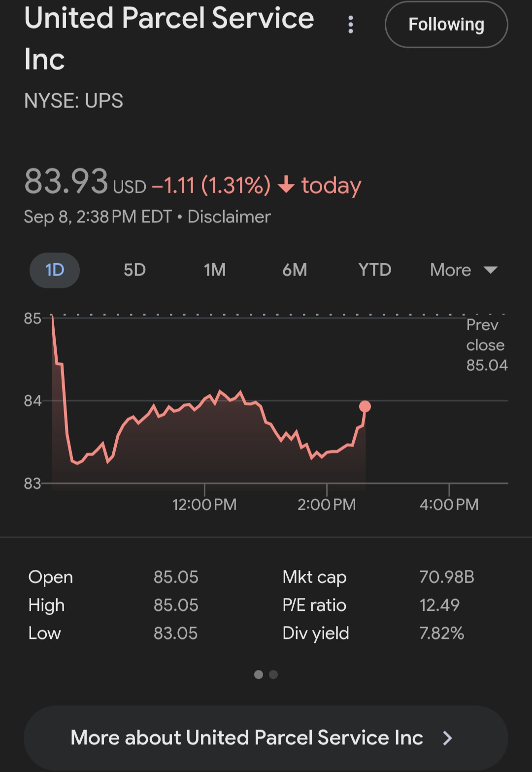
Task: Click the Div yield 7.82% value
Action: [441, 633]
